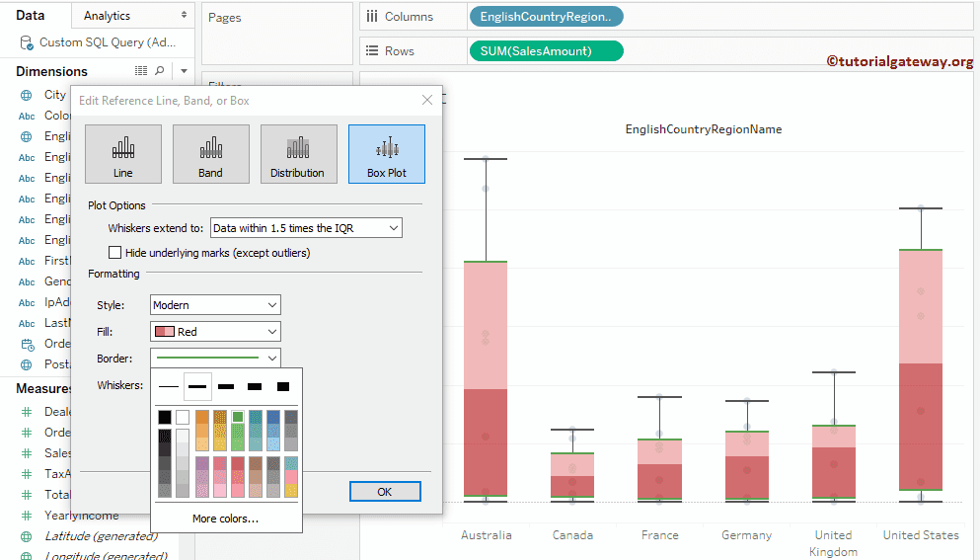Open Dimensions pane dropdown arrow
The width and height of the screenshot is (980, 560).
[184, 71]
